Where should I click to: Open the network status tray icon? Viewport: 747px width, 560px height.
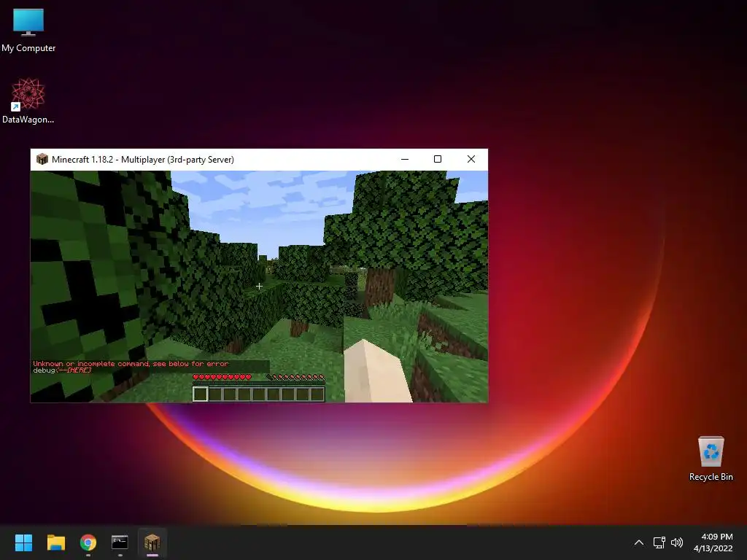(659, 542)
